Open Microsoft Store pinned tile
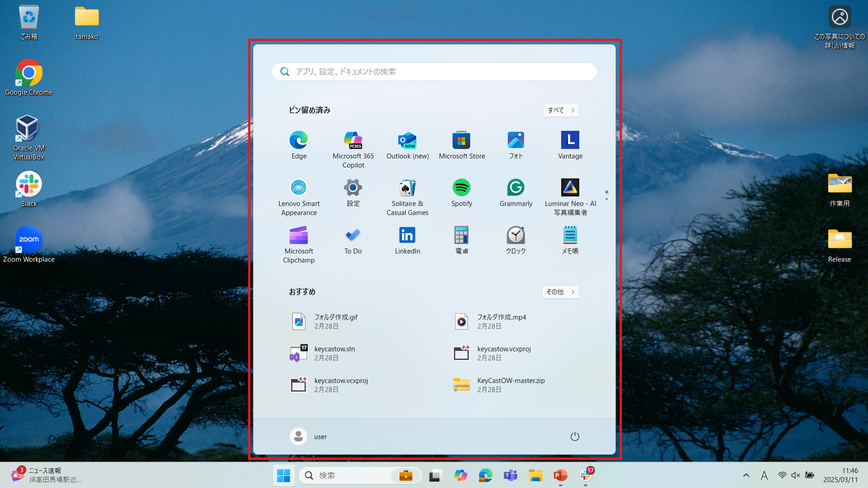The image size is (868, 488). (462, 146)
